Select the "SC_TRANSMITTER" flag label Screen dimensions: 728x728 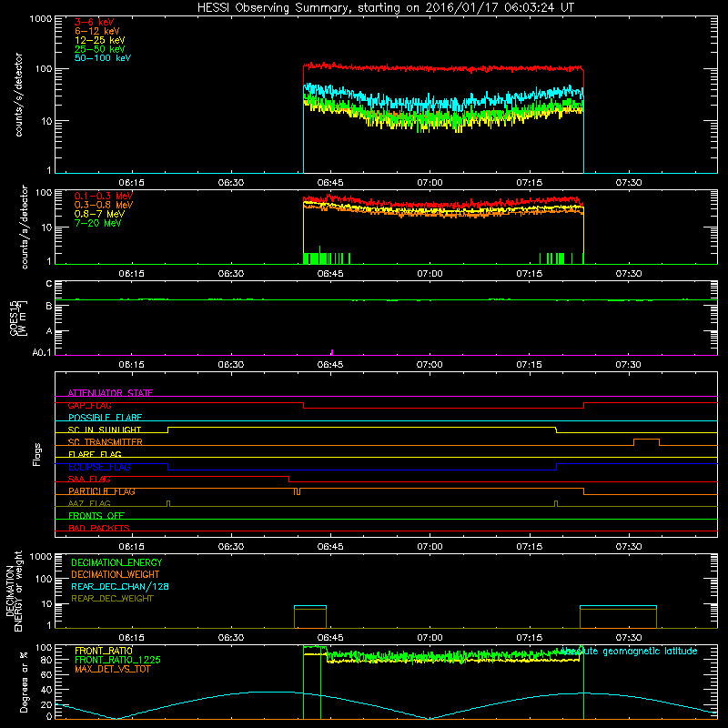106,442
